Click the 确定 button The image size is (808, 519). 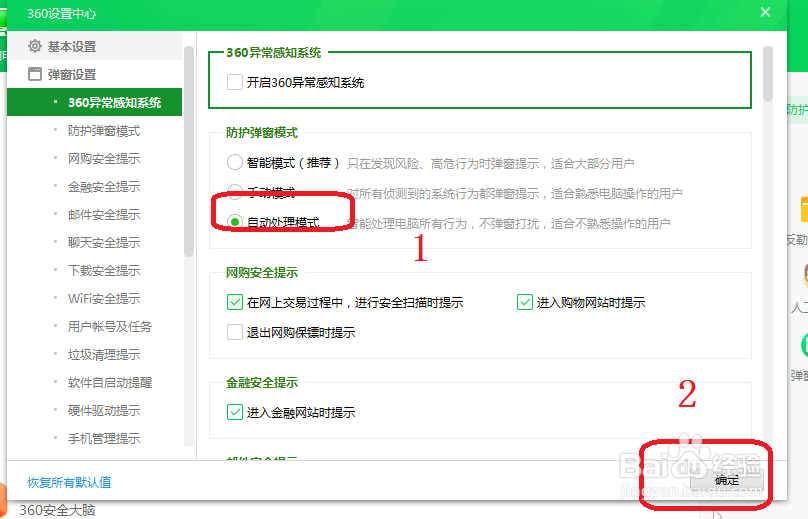point(726,480)
